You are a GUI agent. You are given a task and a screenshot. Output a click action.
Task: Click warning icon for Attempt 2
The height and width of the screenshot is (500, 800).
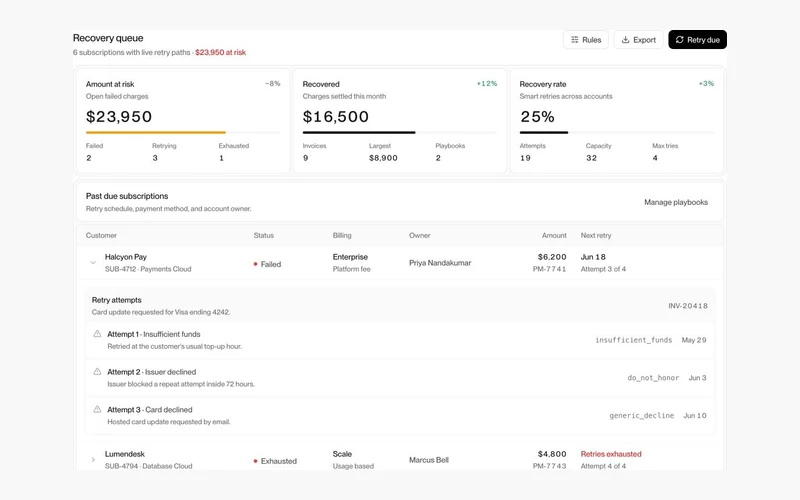tap(97, 371)
